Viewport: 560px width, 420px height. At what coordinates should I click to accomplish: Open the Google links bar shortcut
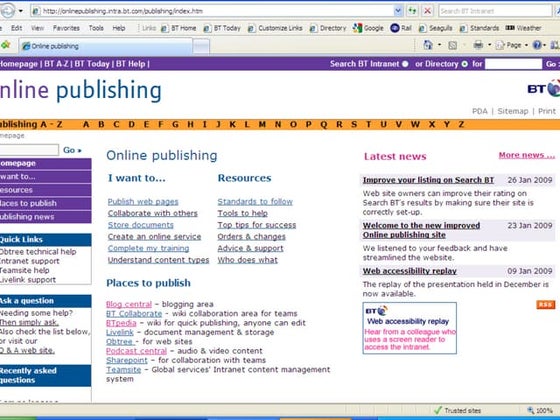(x=368, y=28)
